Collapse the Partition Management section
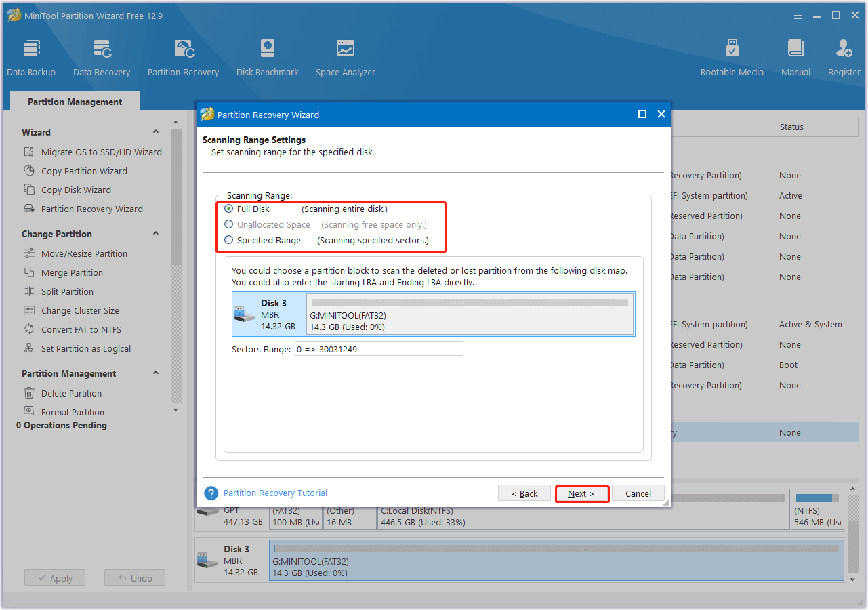 point(155,373)
